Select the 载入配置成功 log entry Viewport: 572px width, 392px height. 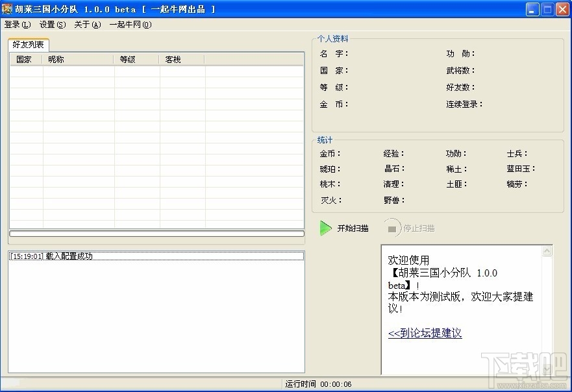(52, 255)
